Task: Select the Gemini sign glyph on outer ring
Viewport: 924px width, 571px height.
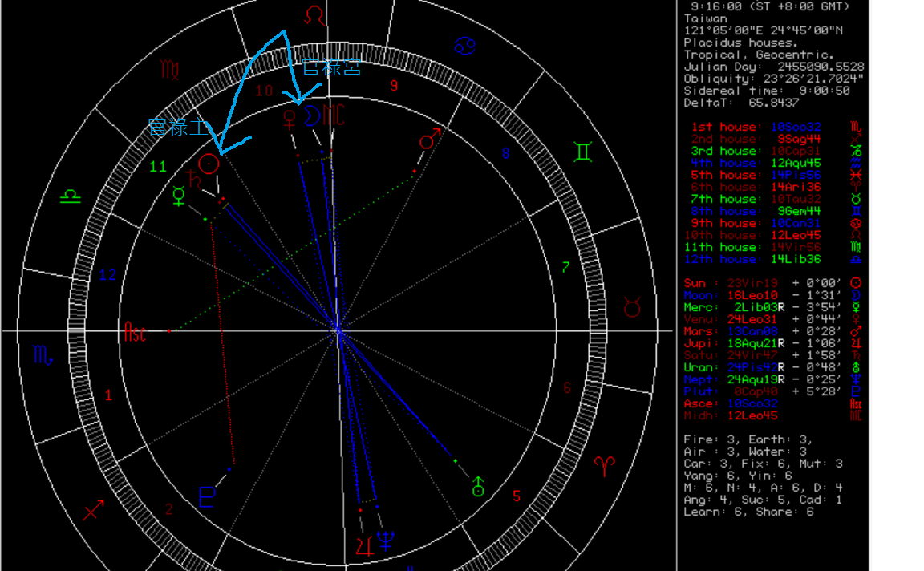Action: [582, 152]
